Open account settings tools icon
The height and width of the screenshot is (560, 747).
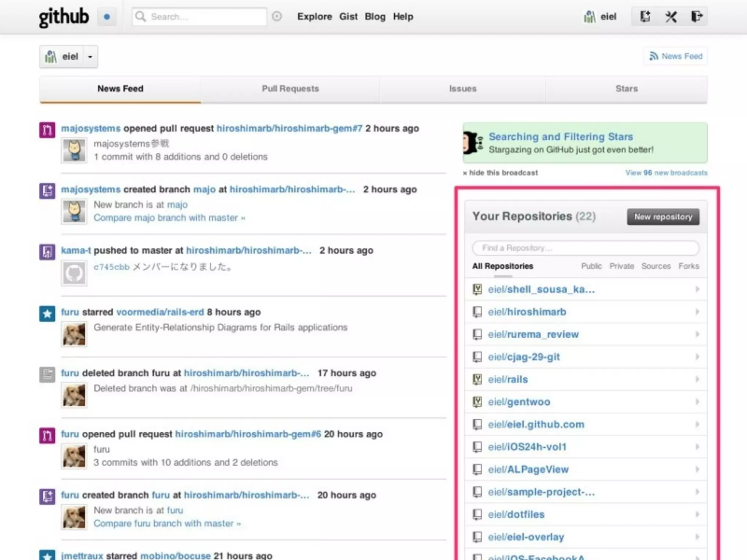671,16
